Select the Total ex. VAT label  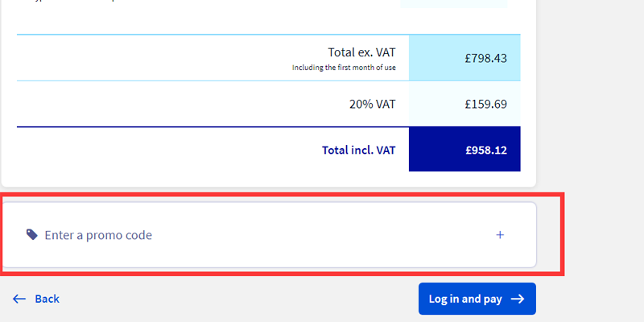click(361, 52)
